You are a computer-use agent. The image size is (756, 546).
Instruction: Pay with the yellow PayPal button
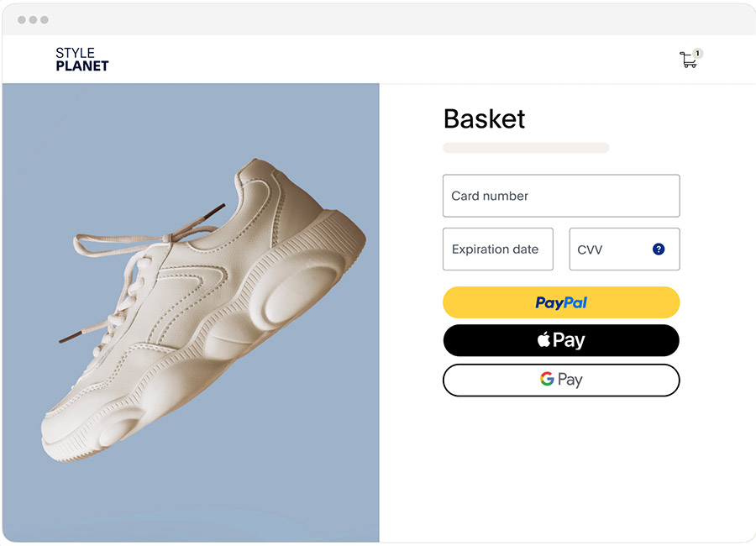tap(561, 302)
